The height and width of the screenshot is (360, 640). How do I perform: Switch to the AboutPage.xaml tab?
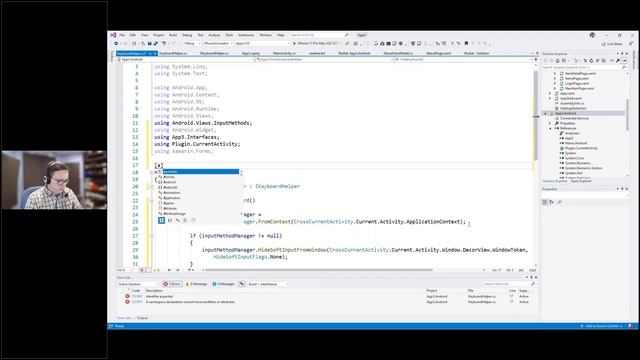[x=438, y=53]
